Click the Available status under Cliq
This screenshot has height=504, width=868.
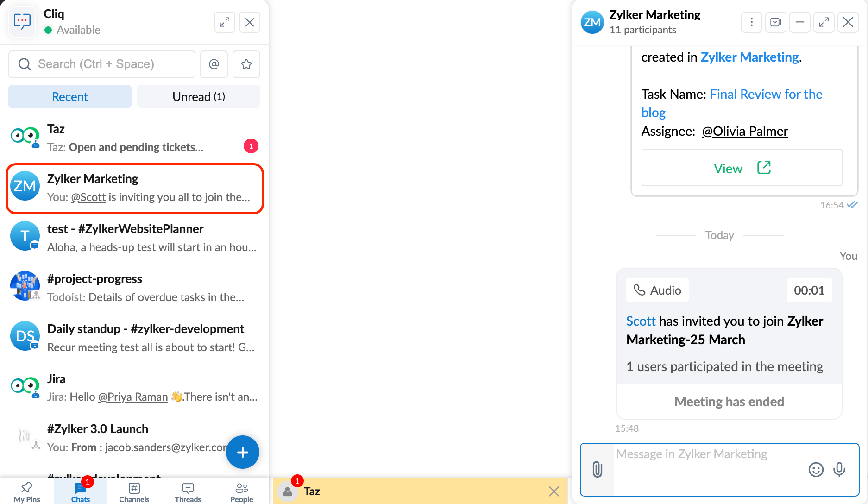pyautogui.click(x=72, y=30)
